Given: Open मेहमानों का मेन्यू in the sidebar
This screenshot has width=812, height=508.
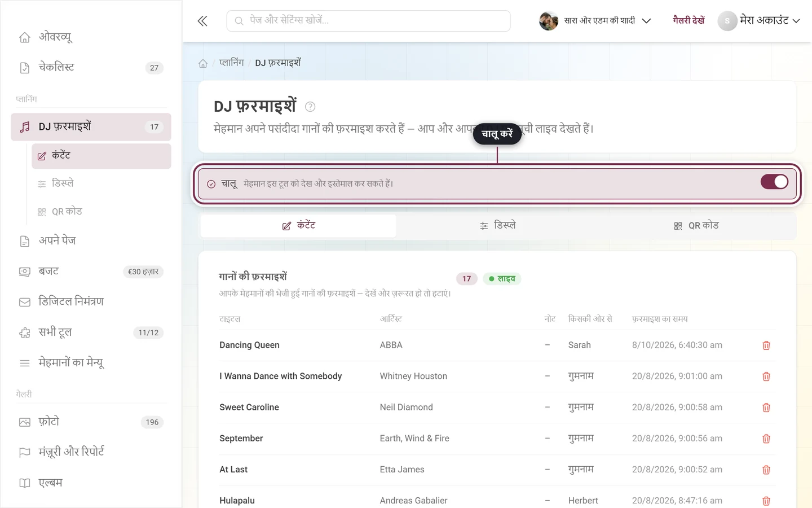Looking at the screenshot, I should pos(91,363).
